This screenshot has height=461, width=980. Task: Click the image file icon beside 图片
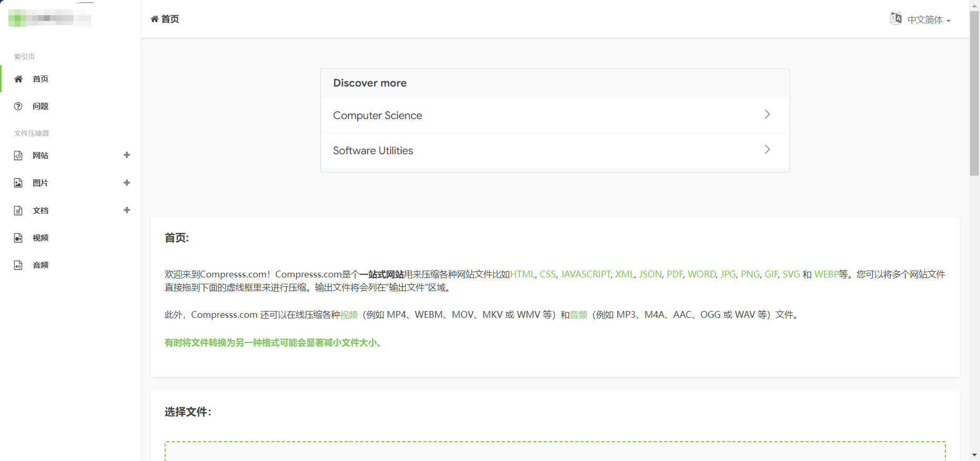(x=18, y=183)
